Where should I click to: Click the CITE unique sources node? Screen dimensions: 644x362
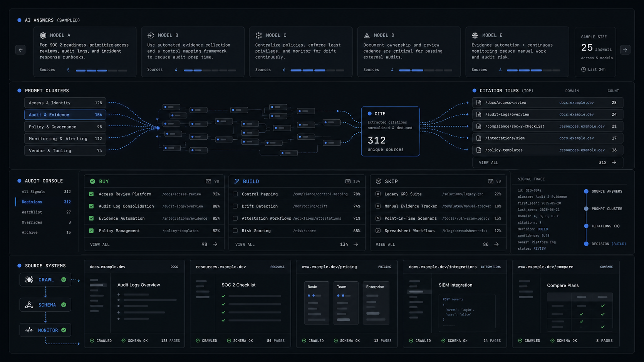pos(390,131)
